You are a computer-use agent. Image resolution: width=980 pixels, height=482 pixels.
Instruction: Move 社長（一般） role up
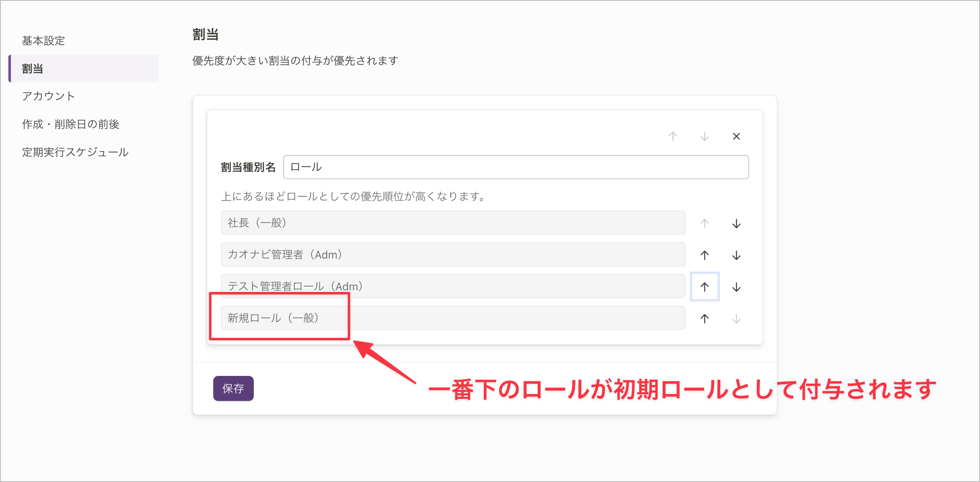tap(704, 223)
